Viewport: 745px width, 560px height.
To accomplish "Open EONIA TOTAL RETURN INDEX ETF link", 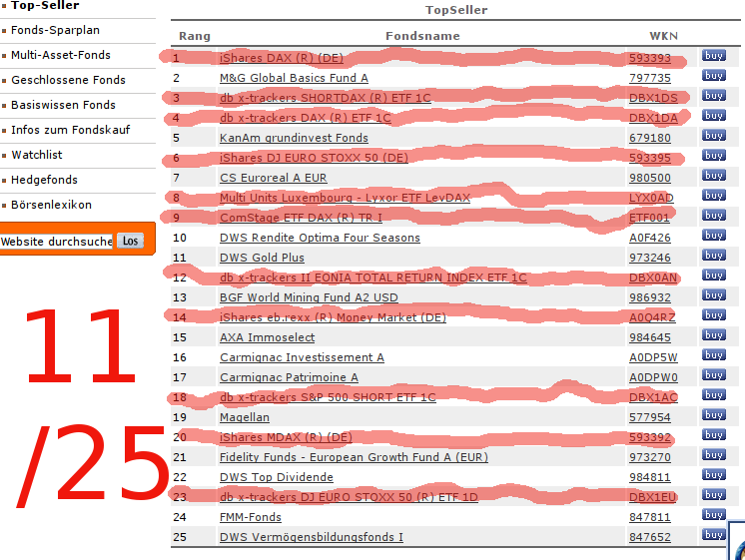I will click(x=372, y=278).
